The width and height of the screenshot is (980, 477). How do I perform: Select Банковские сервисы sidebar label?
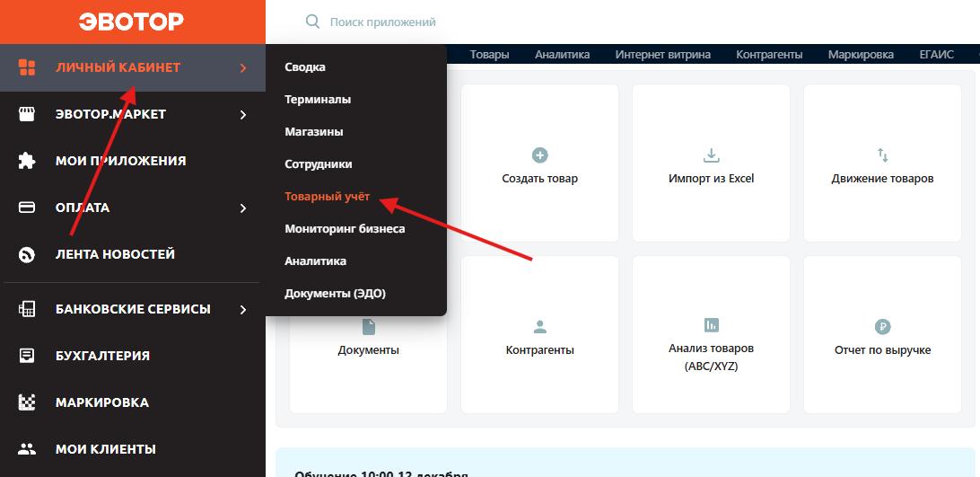pos(133,309)
